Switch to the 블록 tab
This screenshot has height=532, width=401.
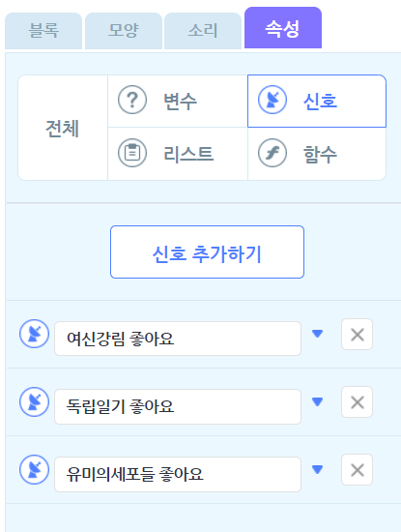43,31
